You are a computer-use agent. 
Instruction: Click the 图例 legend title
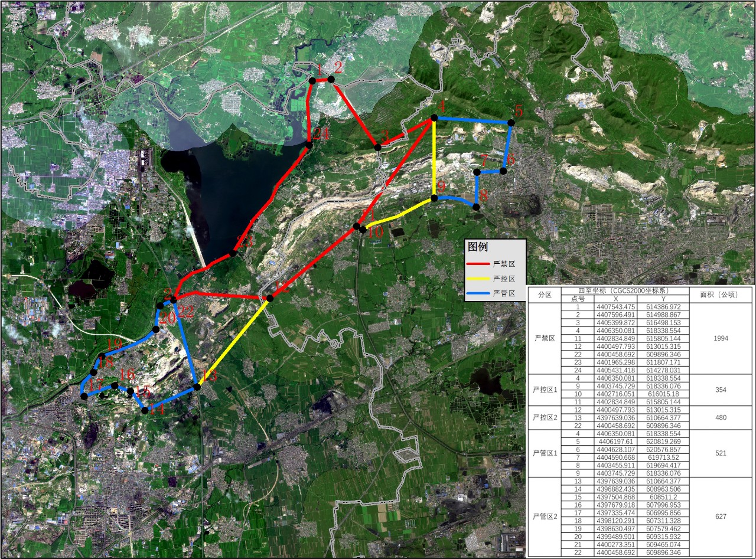[478, 247]
